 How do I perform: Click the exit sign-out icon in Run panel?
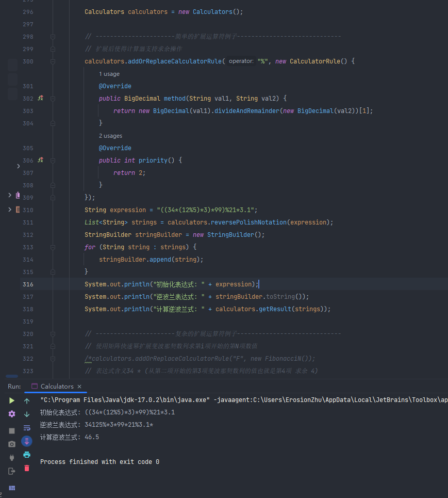coord(12,471)
